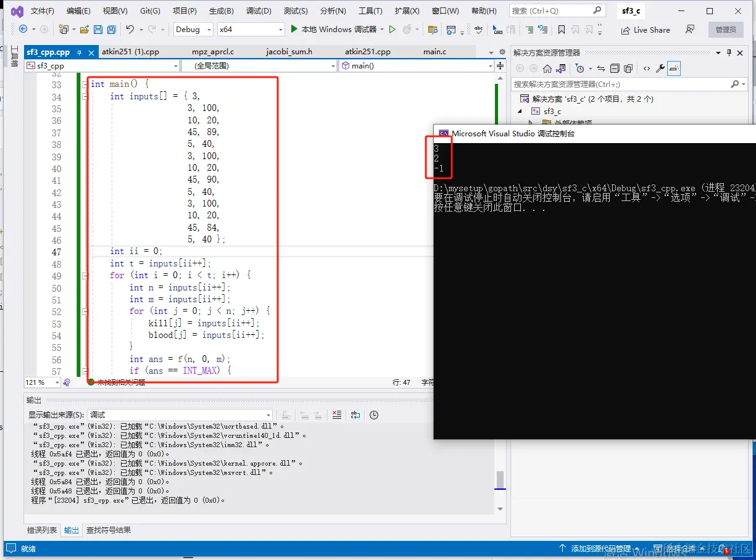Pin the sf3_cpp.cpp tab
Image resolution: width=756 pixels, height=560 pixels.
click(x=80, y=52)
